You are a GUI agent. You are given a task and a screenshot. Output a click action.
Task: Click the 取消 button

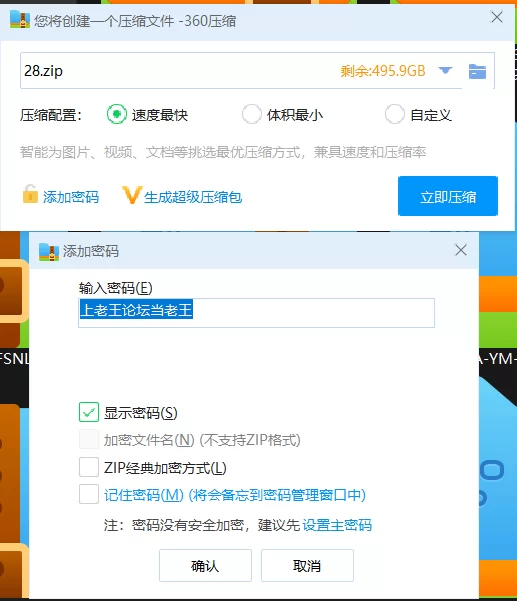pyautogui.click(x=307, y=565)
